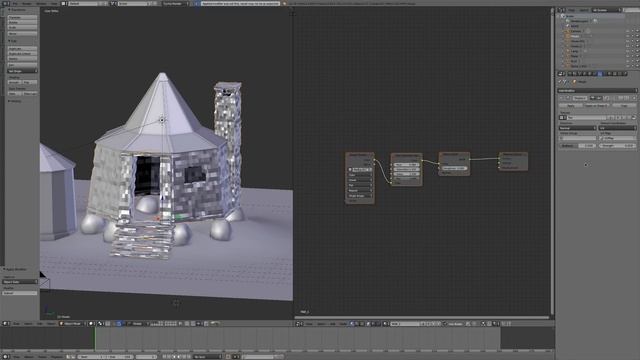This screenshot has width=640, height=360.
Task: Open the Physics properties tab
Action: pos(625,74)
